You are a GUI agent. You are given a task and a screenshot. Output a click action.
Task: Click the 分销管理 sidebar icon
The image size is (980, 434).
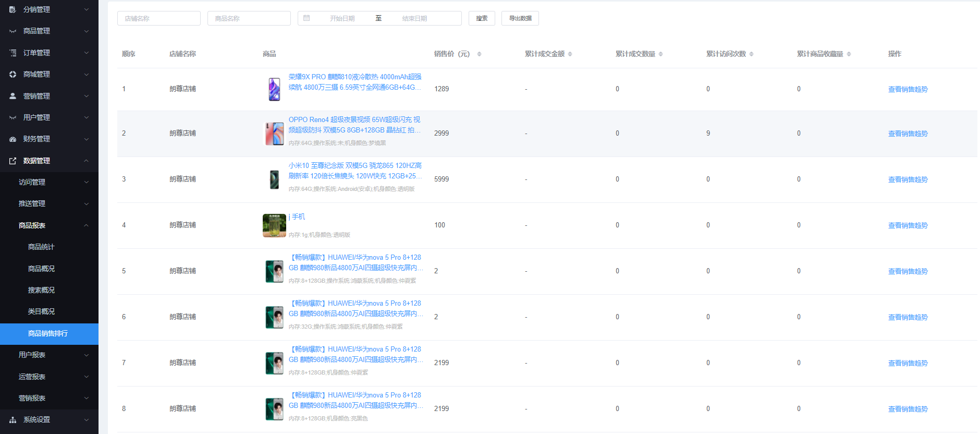pyautogui.click(x=13, y=9)
